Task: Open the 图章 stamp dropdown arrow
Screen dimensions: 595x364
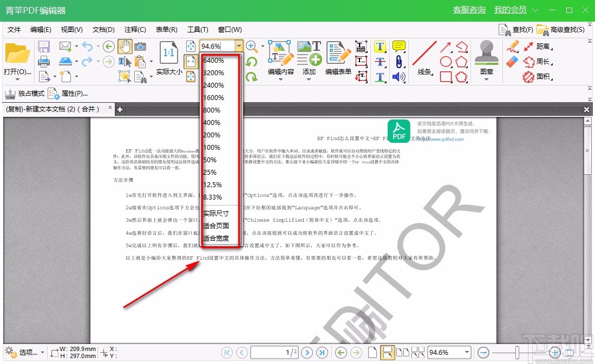Action: coord(486,78)
